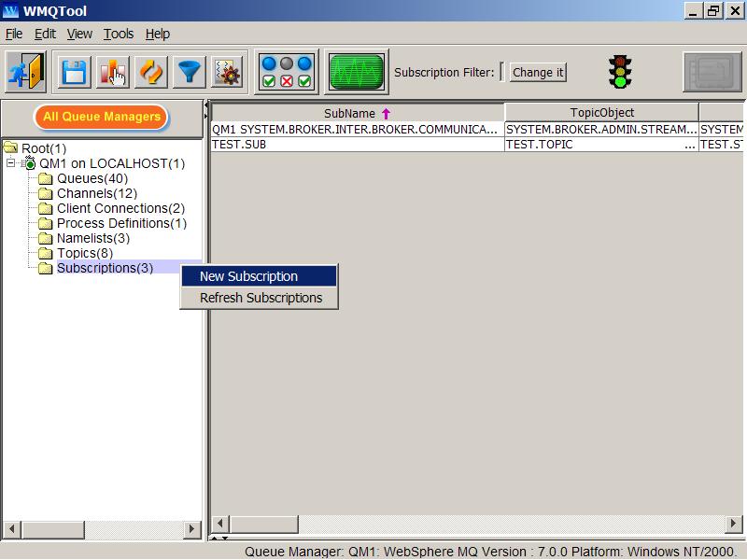This screenshot has width=747, height=560.
Task: Open the View menu
Action: click(79, 34)
